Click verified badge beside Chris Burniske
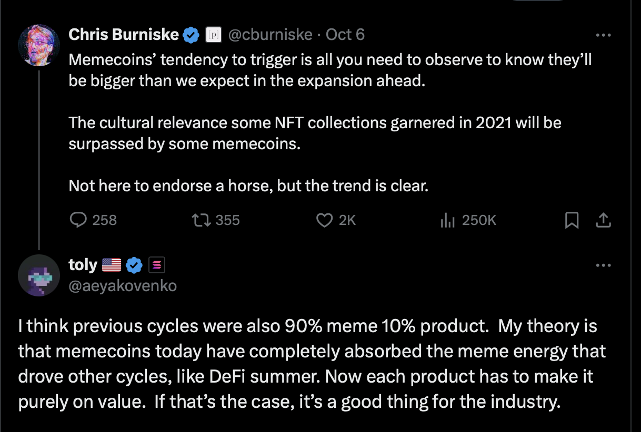This screenshot has width=642, height=432. tap(190, 35)
